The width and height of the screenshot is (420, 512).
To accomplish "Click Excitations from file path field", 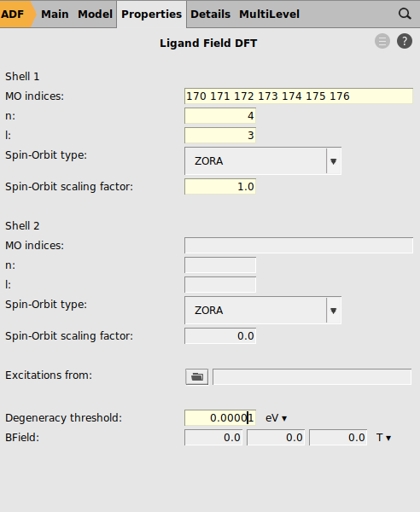I will pos(312,377).
